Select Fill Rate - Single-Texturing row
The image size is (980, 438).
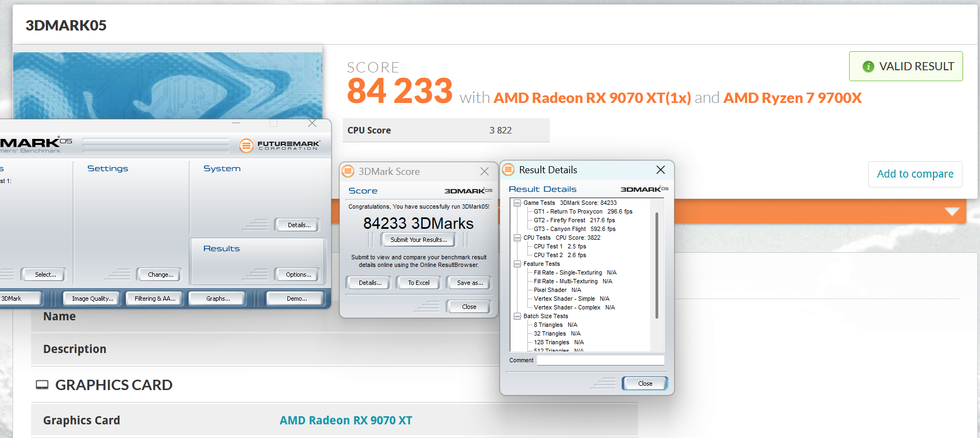click(575, 272)
